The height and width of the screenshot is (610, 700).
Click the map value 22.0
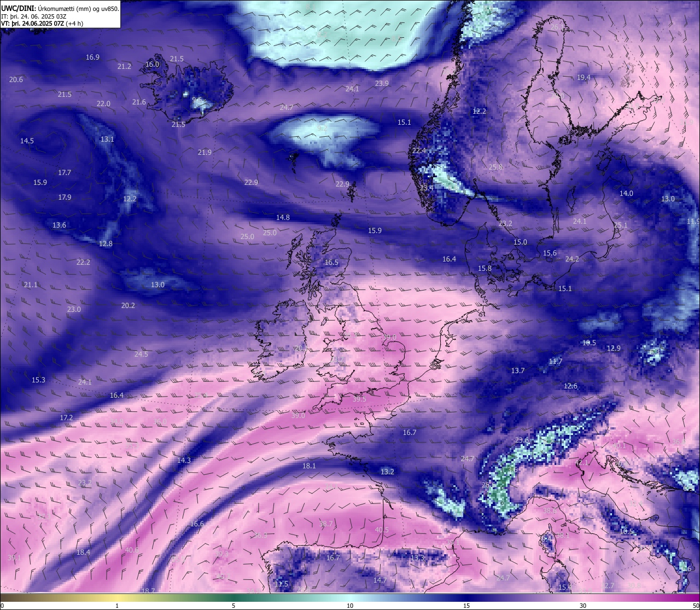point(103,104)
